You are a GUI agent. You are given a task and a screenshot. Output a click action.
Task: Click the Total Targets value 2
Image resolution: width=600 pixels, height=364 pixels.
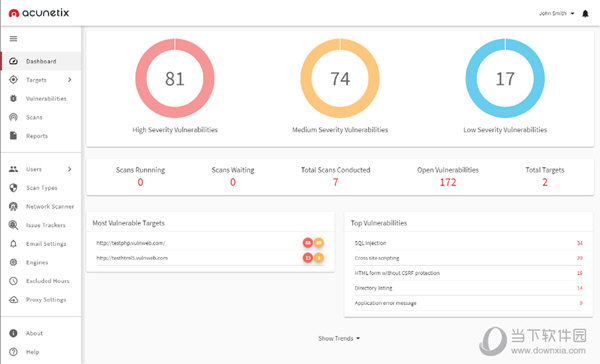tap(545, 182)
